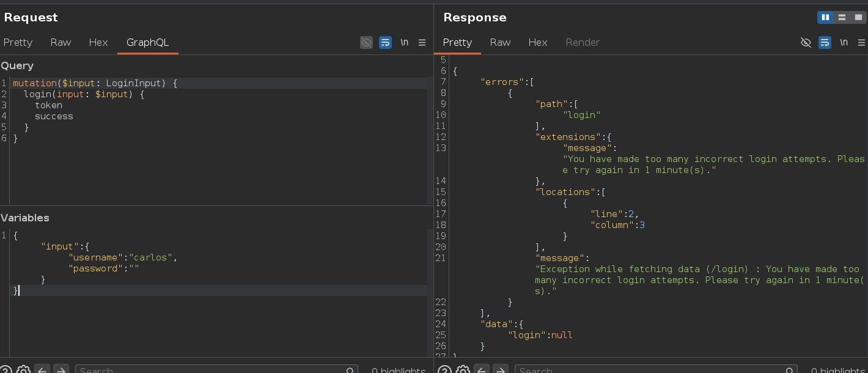Toggle word wrap icon in Response panel
The width and height of the screenshot is (868, 373).
pyautogui.click(x=825, y=42)
